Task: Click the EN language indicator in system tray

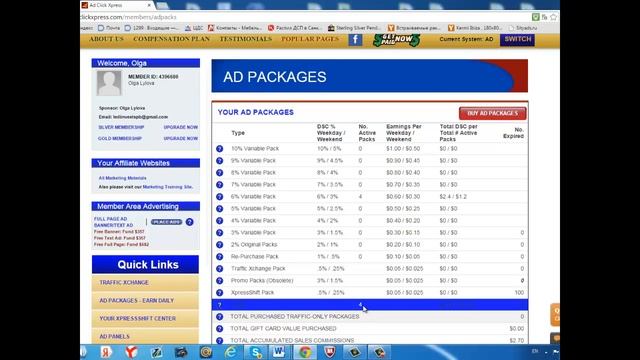Action: pos(535,351)
